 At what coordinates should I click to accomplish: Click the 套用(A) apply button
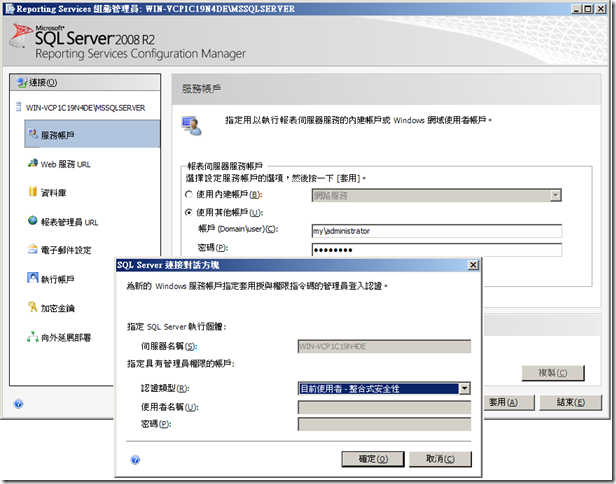tap(509, 402)
